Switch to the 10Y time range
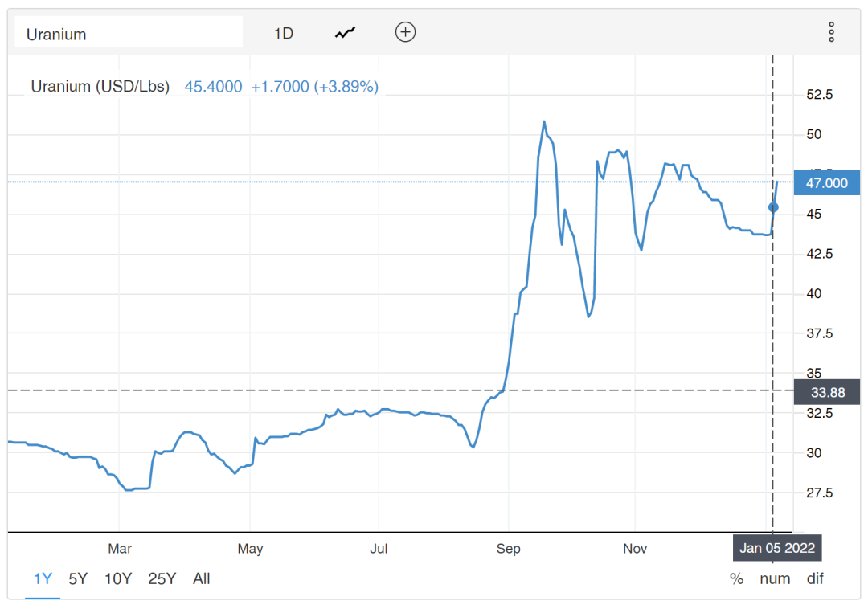 (118, 579)
